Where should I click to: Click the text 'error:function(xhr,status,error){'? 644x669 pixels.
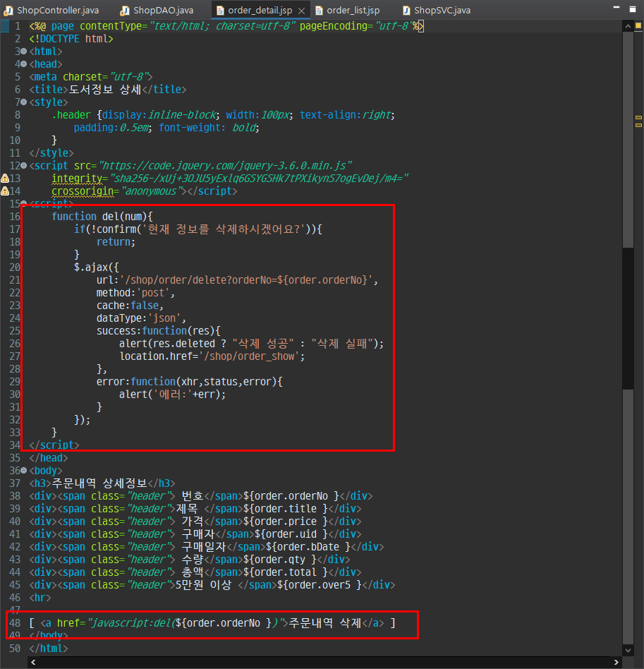point(189,382)
